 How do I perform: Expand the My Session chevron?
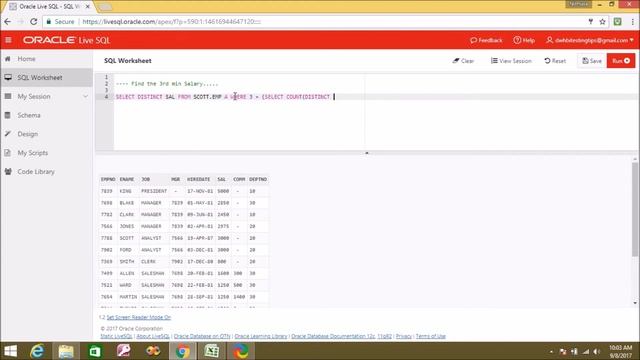pyautogui.click(x=85, y=97)
